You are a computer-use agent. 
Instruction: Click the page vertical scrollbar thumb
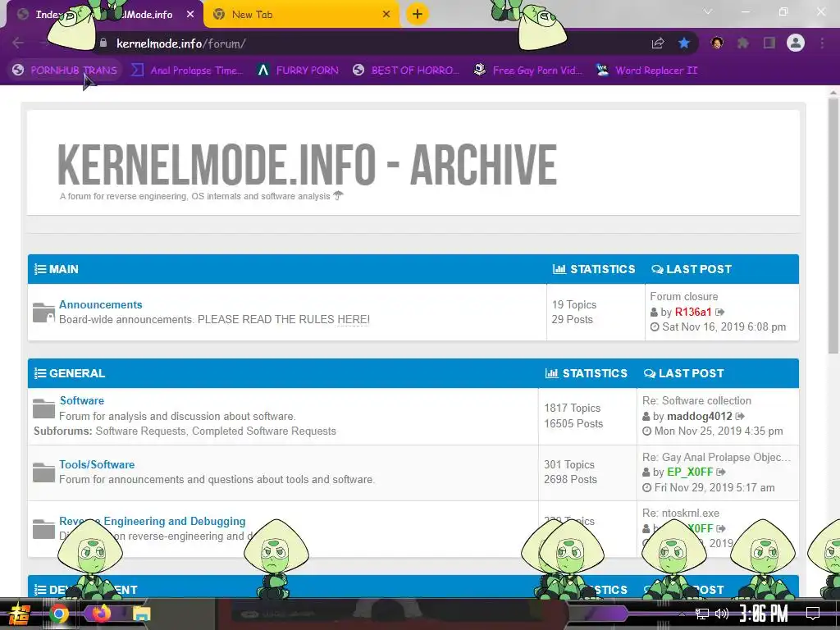pyautogui.click(x=833, y=225)
